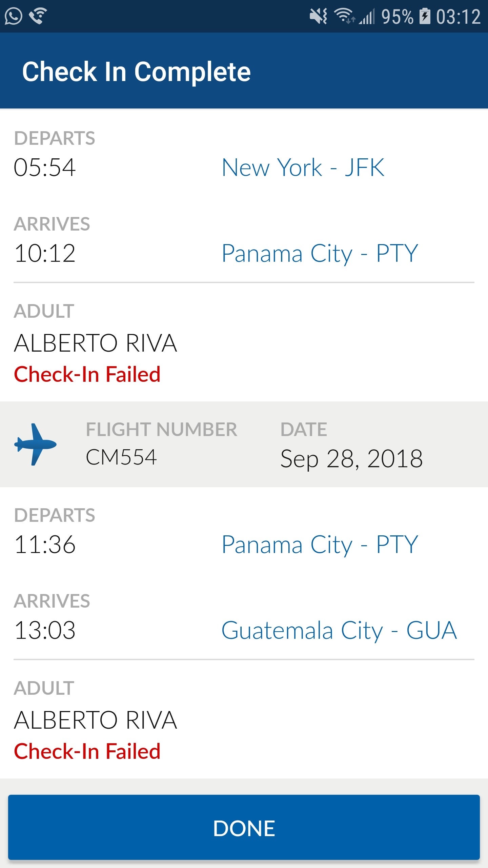Open the Guatemala City - GUA link
This screenshot has width=488, height=868.
coord(339,630)
